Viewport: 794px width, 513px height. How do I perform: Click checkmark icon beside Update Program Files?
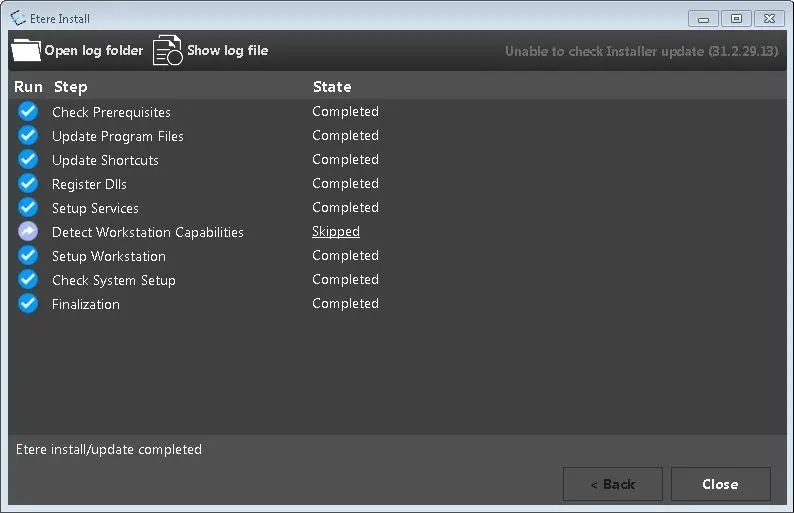28,136
